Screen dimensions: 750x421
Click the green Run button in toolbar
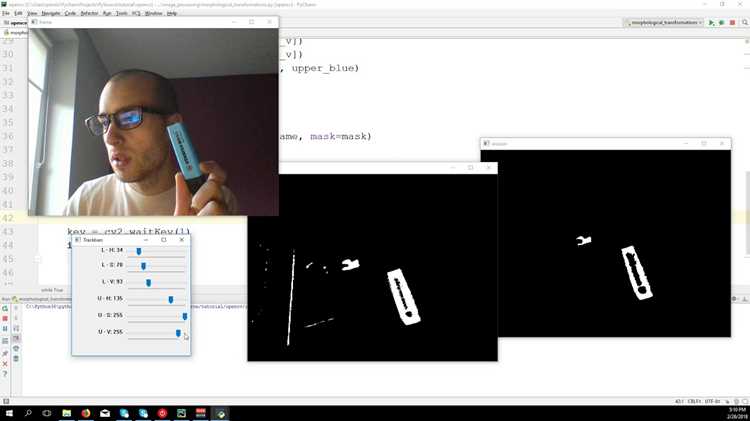711,22
